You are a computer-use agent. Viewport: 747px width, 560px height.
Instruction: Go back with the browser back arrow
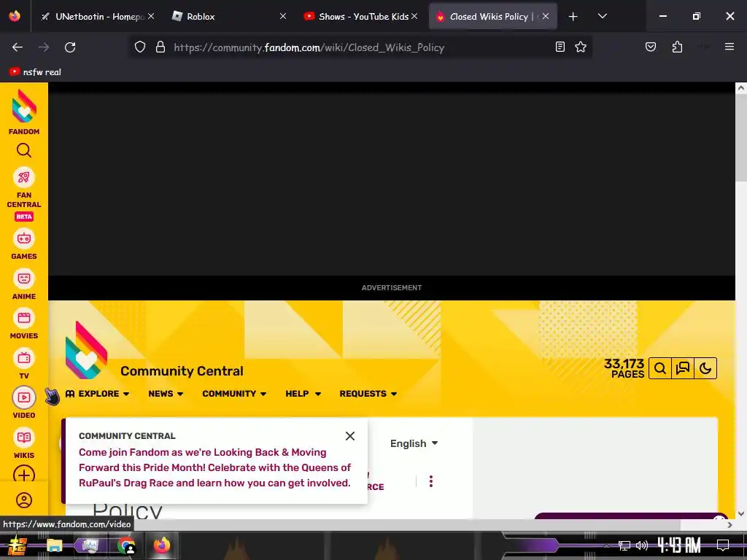coord(18,47)
